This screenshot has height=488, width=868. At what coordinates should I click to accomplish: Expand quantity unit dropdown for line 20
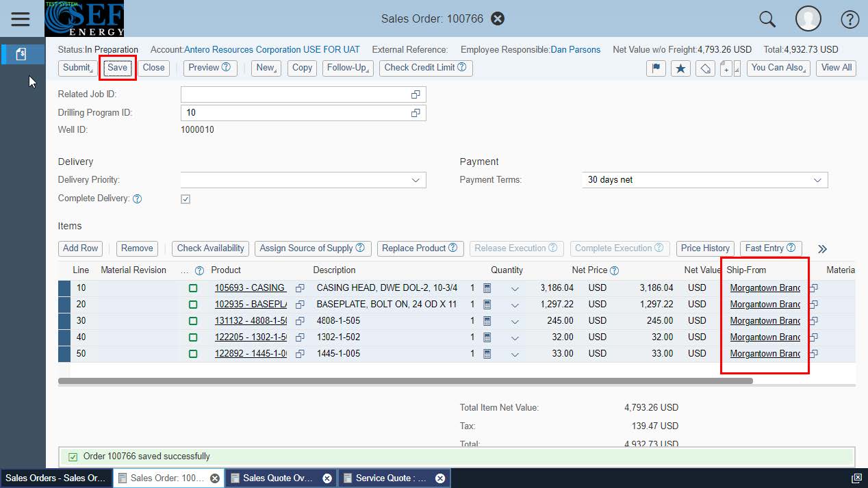(x=515, y=305)
